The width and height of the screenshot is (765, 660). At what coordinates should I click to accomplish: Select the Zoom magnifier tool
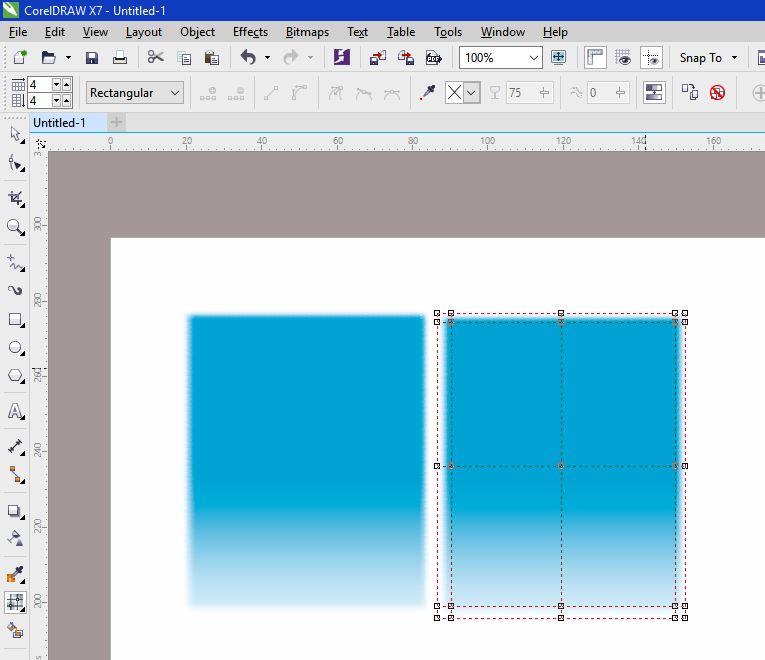tap(16, 227)
